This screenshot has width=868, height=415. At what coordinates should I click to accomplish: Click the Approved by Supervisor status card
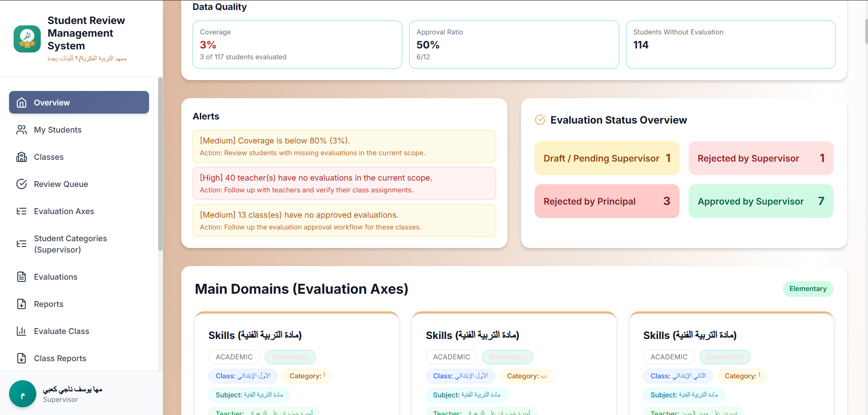click(761, 201)
